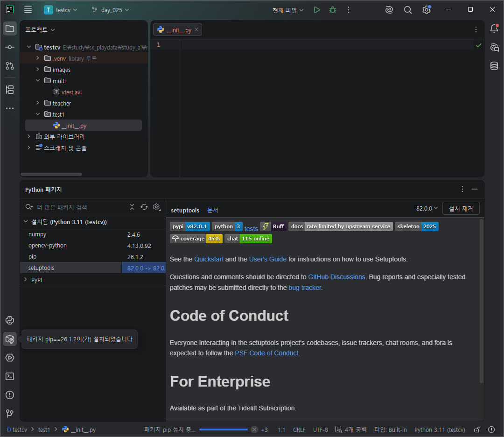Select vtest.avi in the project tree

pyautogui.click(x=71, y=92)
